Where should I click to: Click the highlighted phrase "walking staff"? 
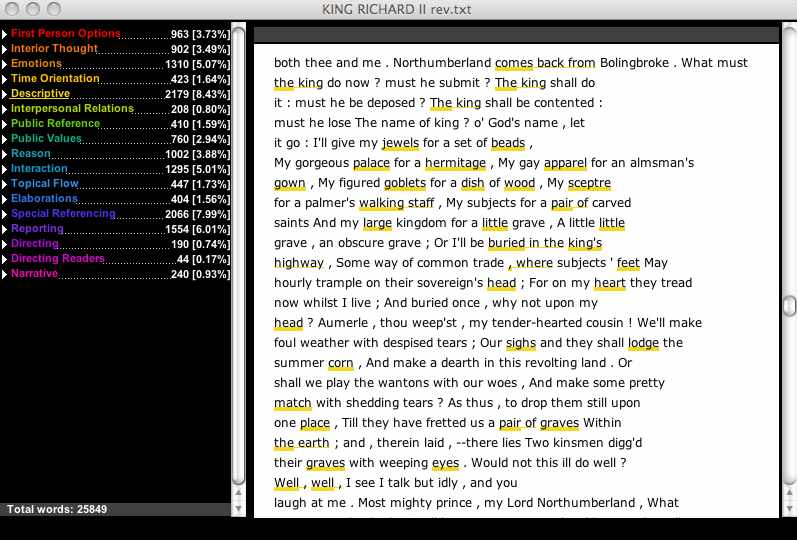click(x=397, y=203)
